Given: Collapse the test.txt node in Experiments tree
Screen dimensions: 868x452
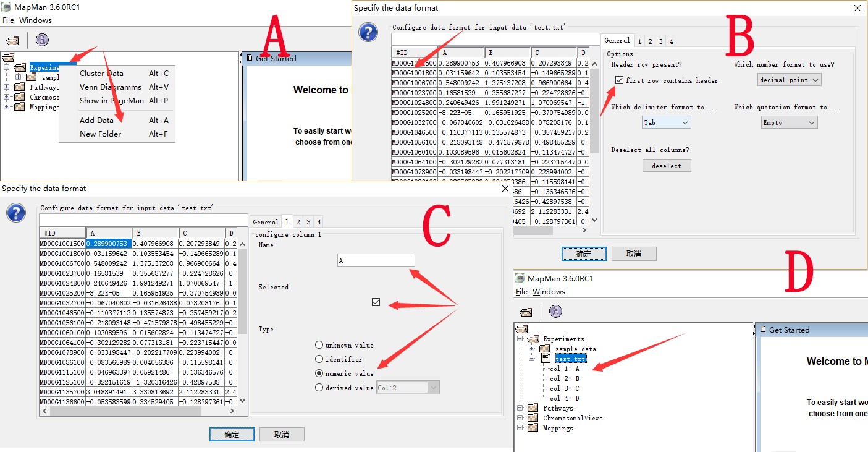Looking at the screenshot, I should (x=532, y=359).
